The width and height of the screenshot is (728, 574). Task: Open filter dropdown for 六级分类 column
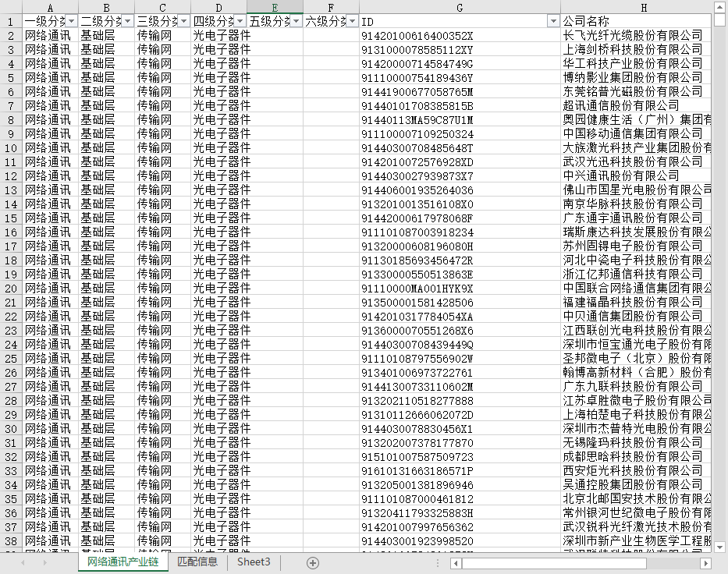click(x=353, y=21)
